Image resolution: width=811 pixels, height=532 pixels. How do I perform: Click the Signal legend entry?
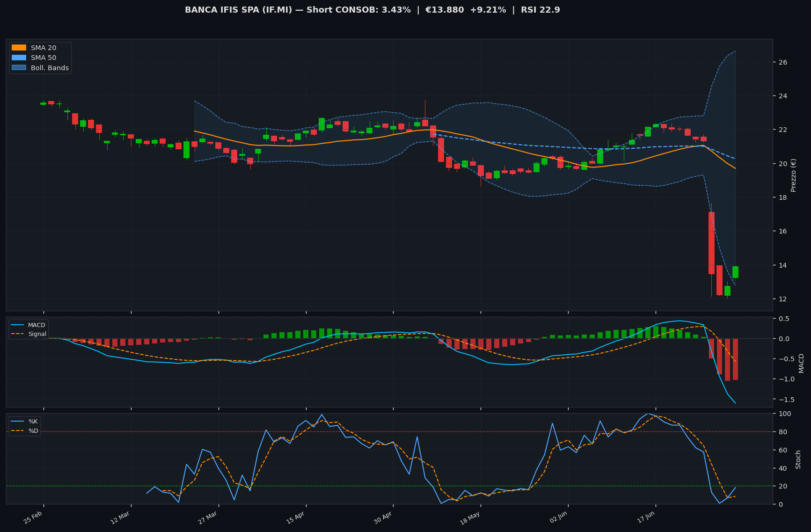click(x=29, y=334)
